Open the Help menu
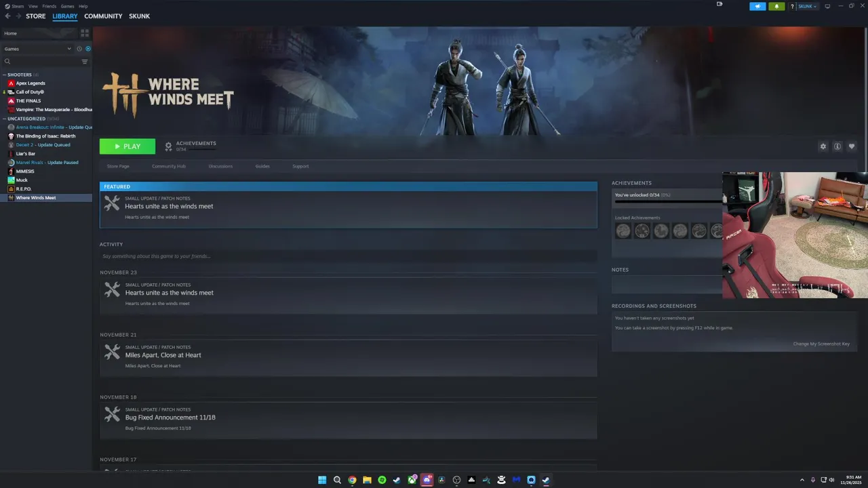 click(x=83, y=6)
